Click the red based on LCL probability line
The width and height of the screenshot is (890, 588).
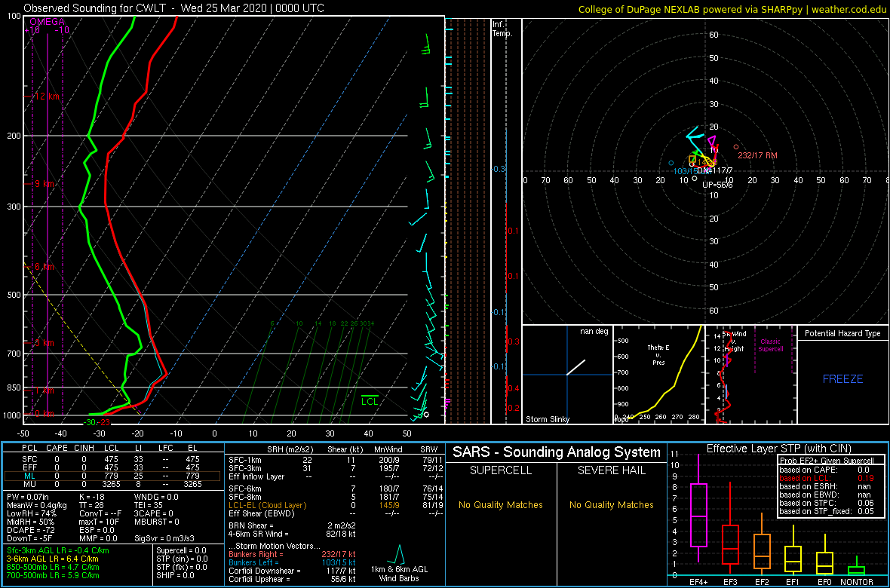coord(827,477)
